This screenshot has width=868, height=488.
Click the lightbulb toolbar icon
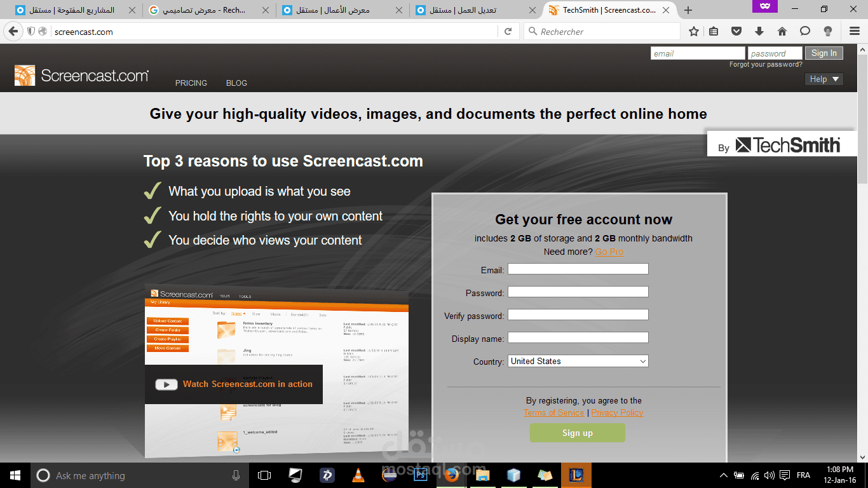point(827,31)
